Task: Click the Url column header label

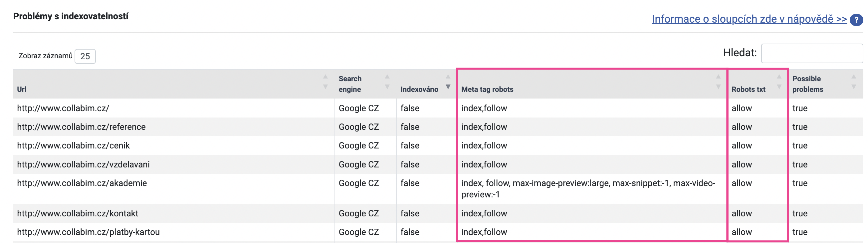Action: (x=22, y=89)
